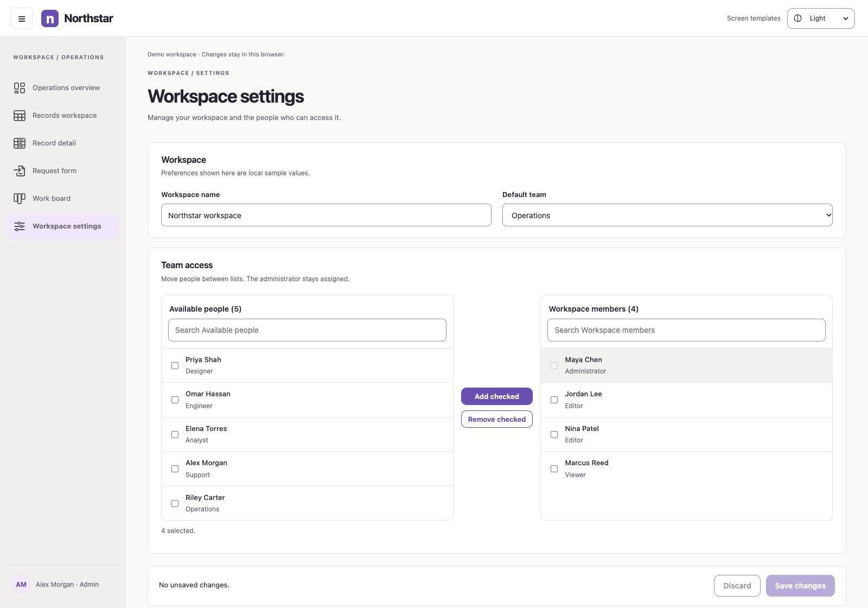The image size is (868, 608).
Task: Open the Record detail page
Action: click(62, 143)
